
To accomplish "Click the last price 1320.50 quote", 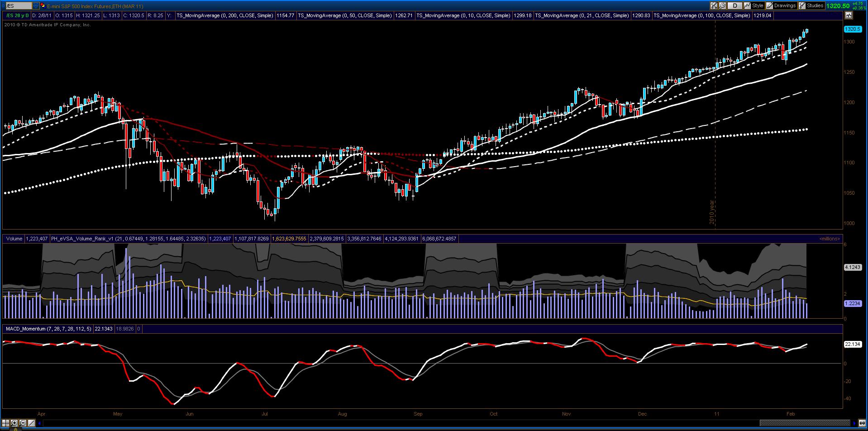I will (838, 6).
